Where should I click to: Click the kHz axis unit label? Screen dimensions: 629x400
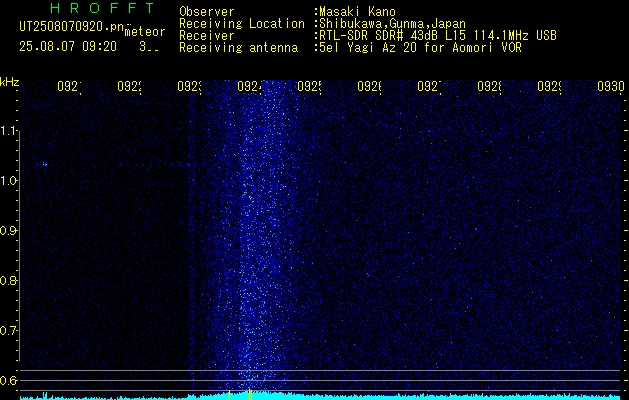(x=9, y=82)
